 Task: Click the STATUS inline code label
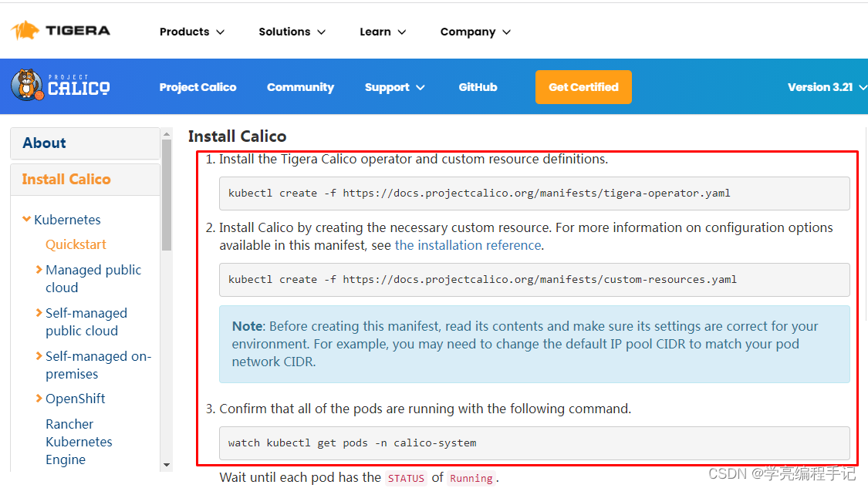(x=406, y=478)
